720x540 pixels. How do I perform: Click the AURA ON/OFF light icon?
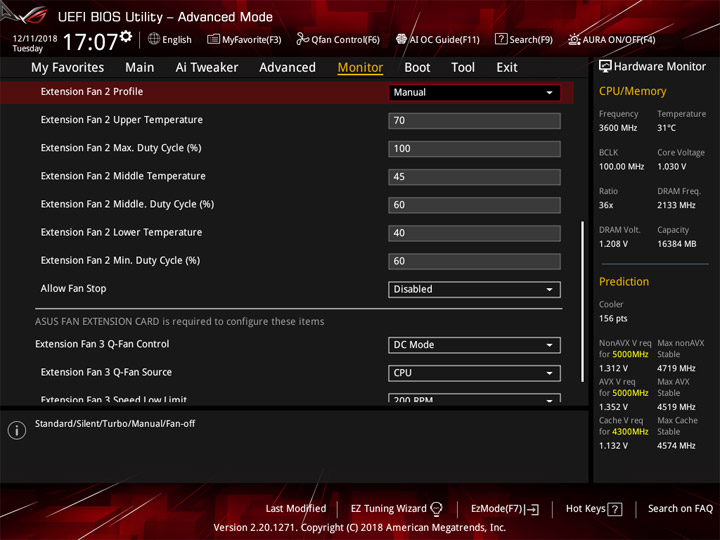click(574, 39)
